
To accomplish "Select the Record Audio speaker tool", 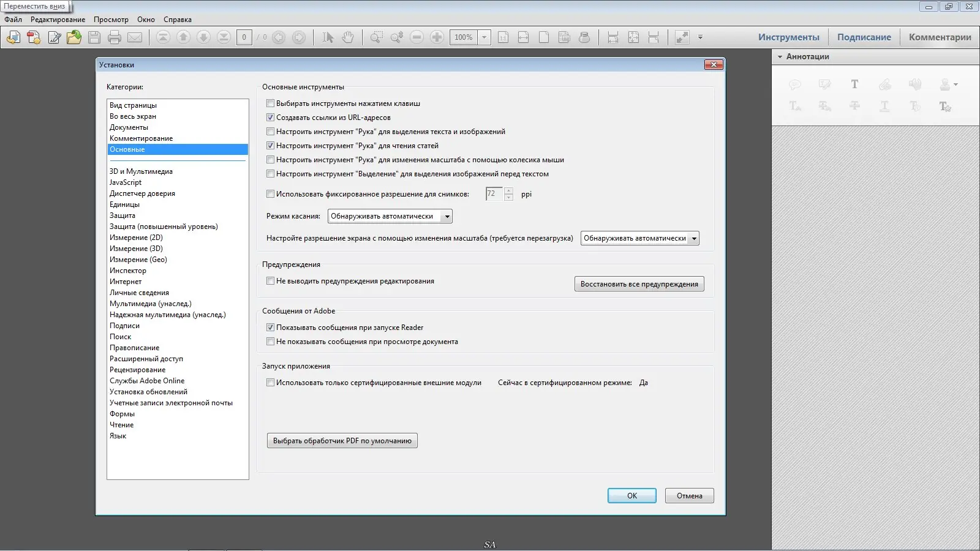I will coord(915,84).
